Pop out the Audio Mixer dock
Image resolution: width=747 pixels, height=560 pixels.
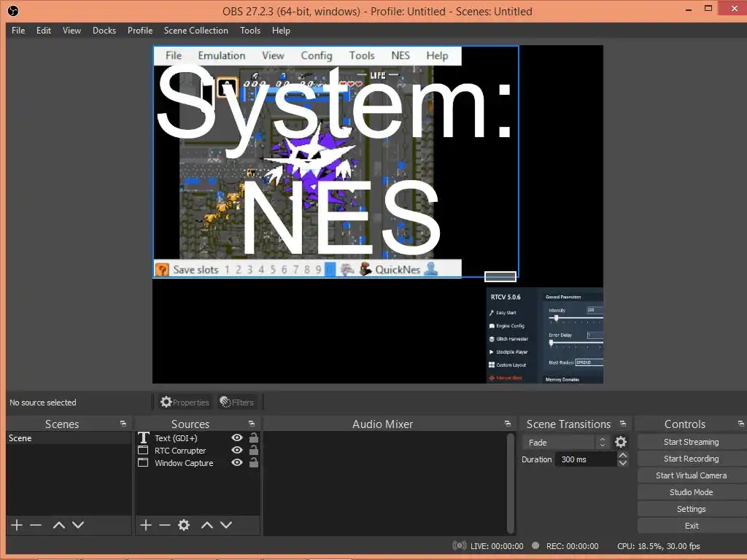[x=508, y=424]
